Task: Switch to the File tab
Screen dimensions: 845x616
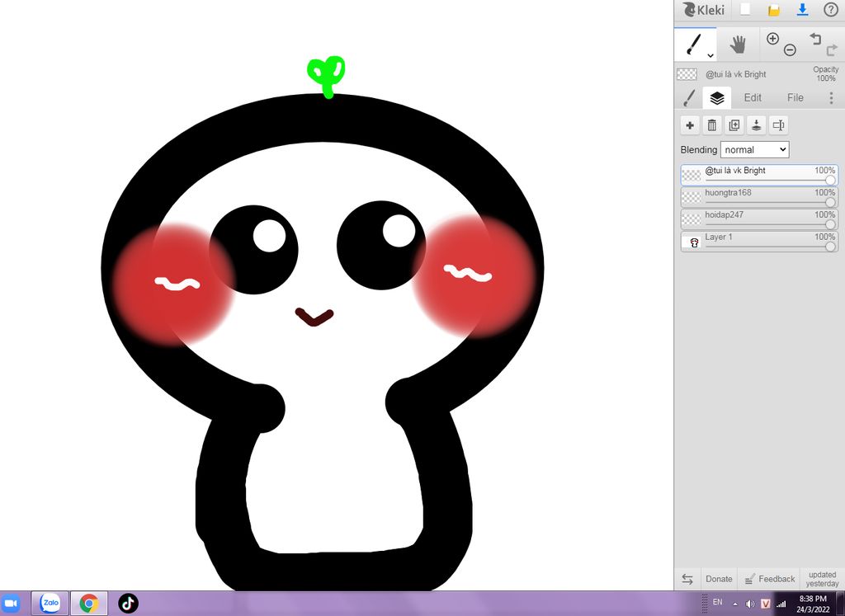Action: point(795,97)
